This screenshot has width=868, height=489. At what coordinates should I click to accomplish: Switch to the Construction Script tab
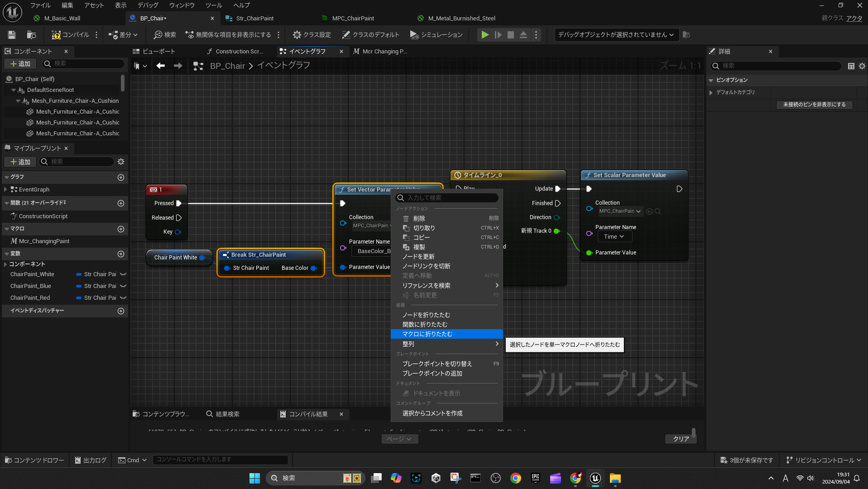(235, 52)
